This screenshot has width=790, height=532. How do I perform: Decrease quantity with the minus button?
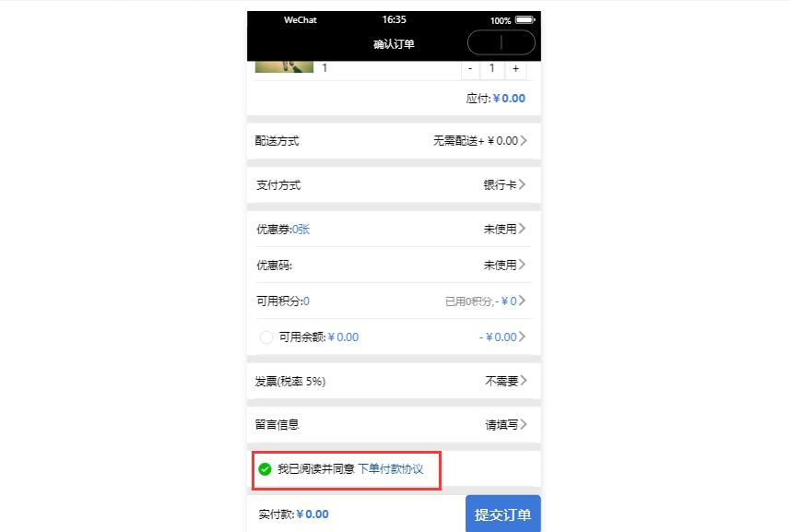(470, 69)
